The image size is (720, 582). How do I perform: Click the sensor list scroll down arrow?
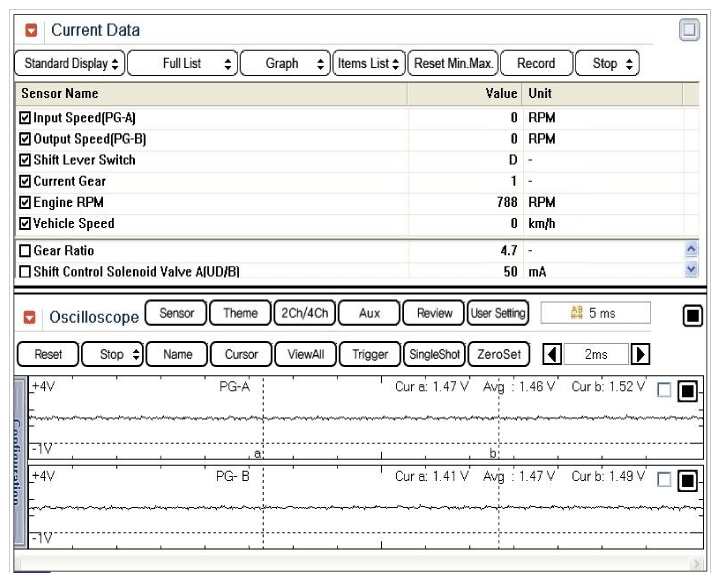coord(691,269)
